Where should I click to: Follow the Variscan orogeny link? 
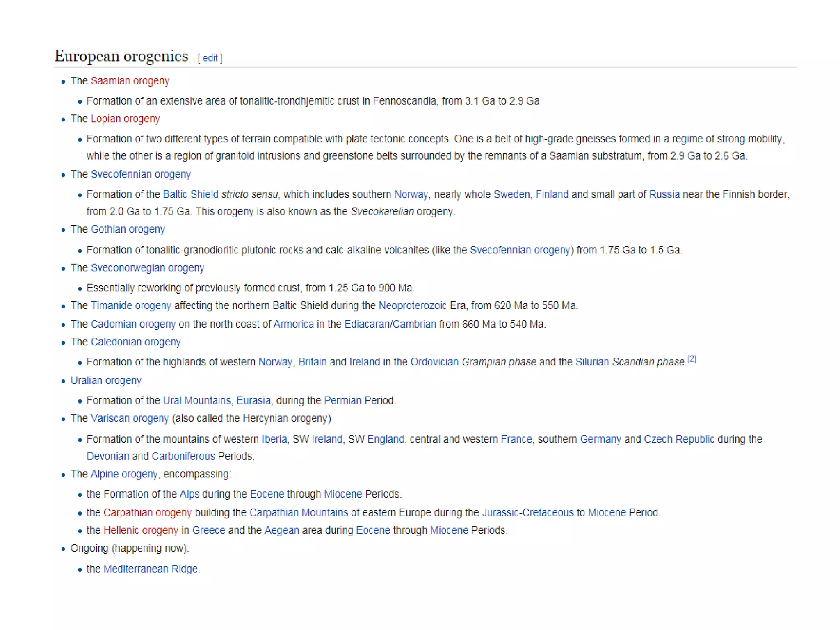pyautogui.click(x=130, y=418)
